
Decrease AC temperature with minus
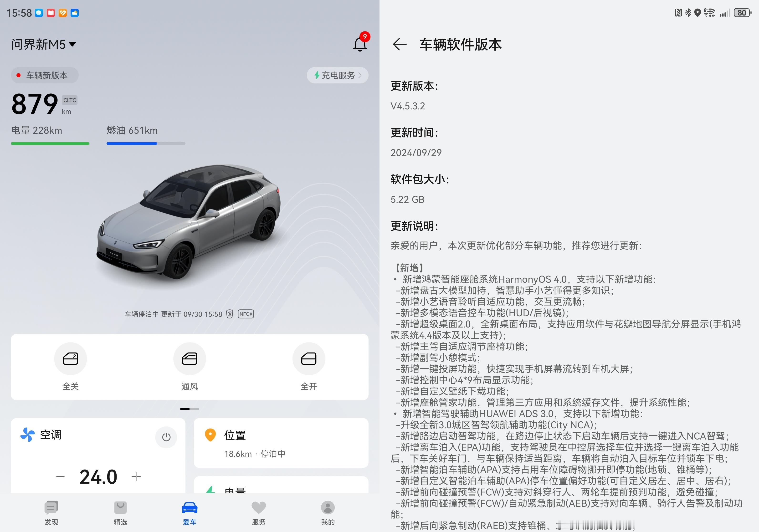[61, 476]
